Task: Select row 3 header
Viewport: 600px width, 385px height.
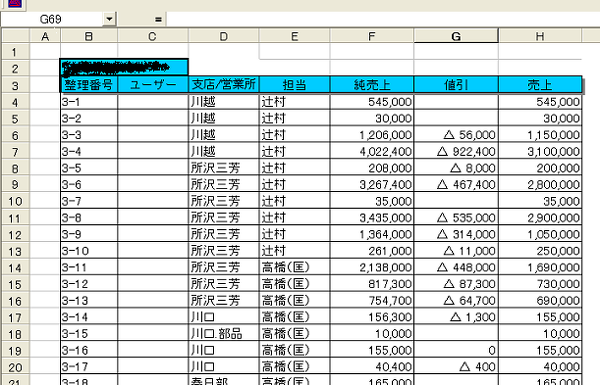Action: pyautogui.click(x=15, y=85)
